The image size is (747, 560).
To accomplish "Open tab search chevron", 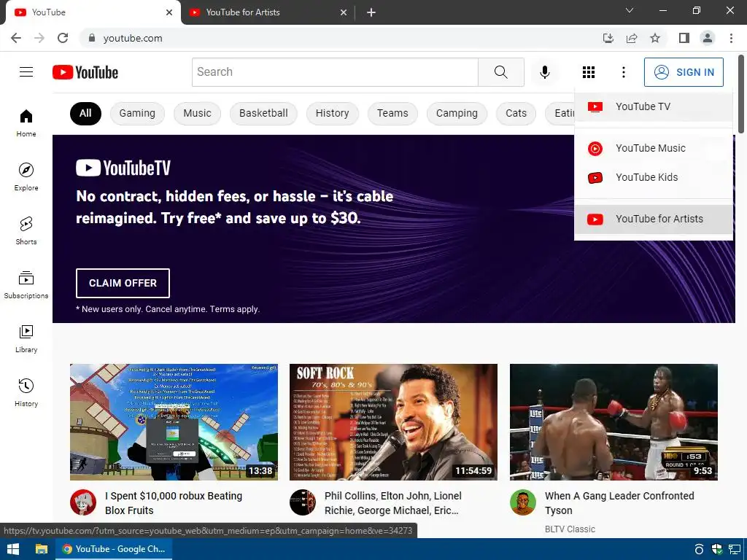I will (x=630, y=10).
